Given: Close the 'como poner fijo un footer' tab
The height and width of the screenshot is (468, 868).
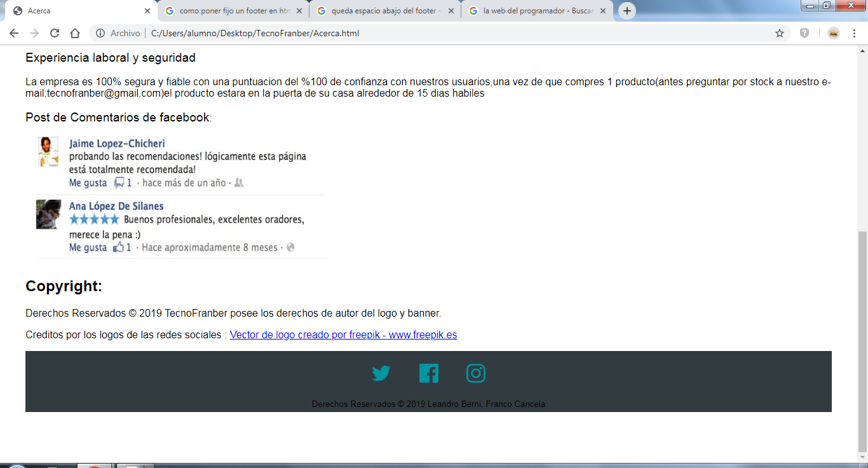Looking at the screenshot, I should 299,11.
